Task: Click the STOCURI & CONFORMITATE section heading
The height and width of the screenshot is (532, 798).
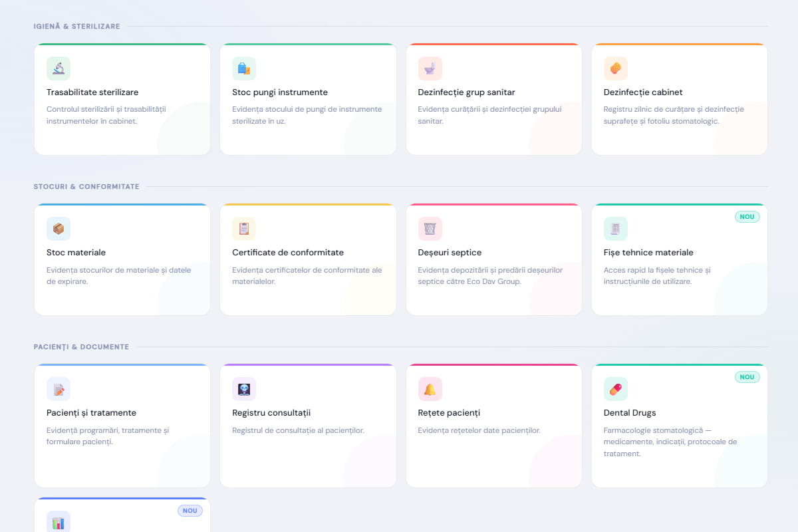Action: 86,187
